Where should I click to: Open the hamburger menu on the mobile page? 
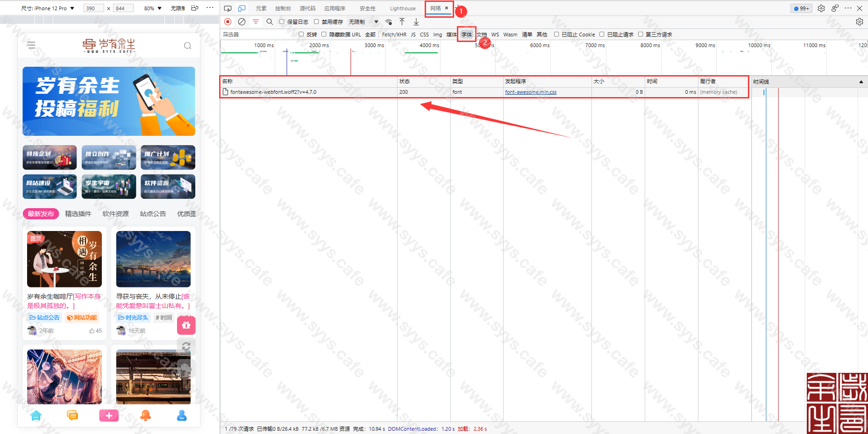click(x=31, y=45)
